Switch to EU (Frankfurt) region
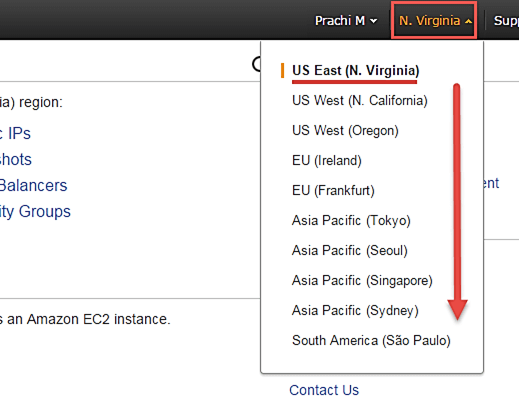The height and width of the screenshot is (419, 519). coord(333,191)
